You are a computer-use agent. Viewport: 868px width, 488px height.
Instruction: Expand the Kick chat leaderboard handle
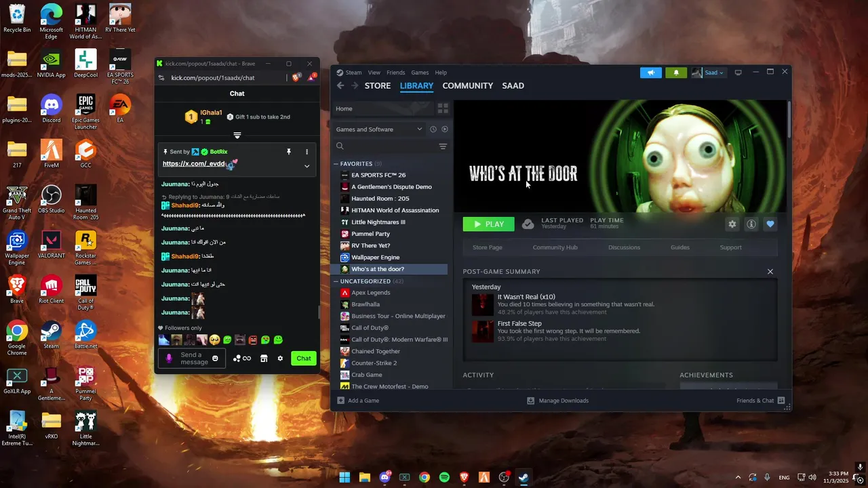point(237,136)
